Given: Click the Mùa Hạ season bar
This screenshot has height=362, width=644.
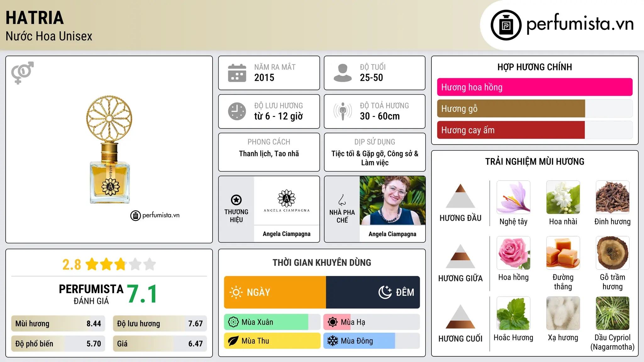Looking at the screenshot, I should click(372, 322).
